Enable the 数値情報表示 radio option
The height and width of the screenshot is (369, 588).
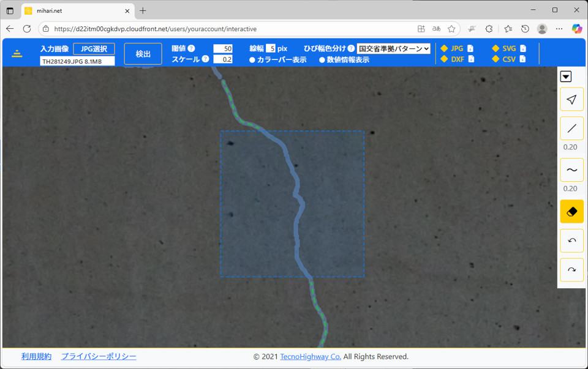click(x=322, y=60)
